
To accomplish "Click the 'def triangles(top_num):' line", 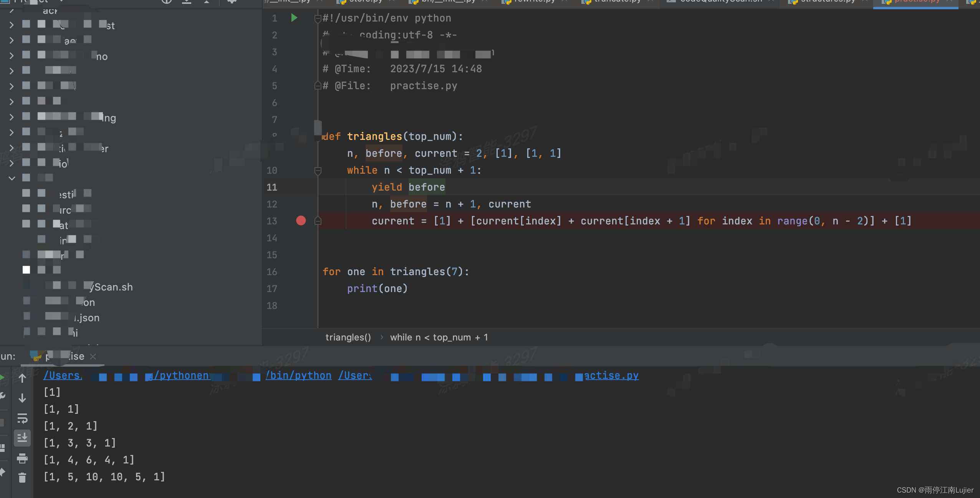I will (x=392, y=136).
